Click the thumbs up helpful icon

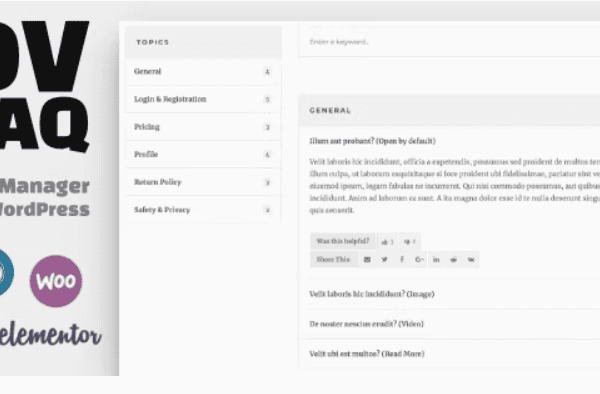pyautogui.click(x=388, y=241)
